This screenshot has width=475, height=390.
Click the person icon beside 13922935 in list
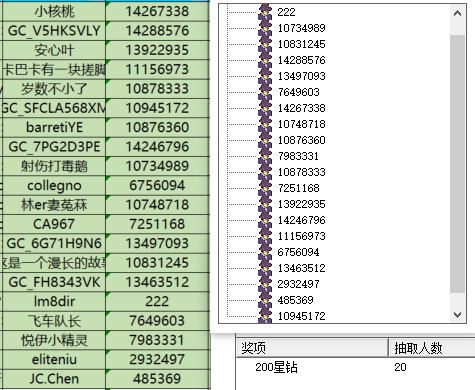coord(265,204)
